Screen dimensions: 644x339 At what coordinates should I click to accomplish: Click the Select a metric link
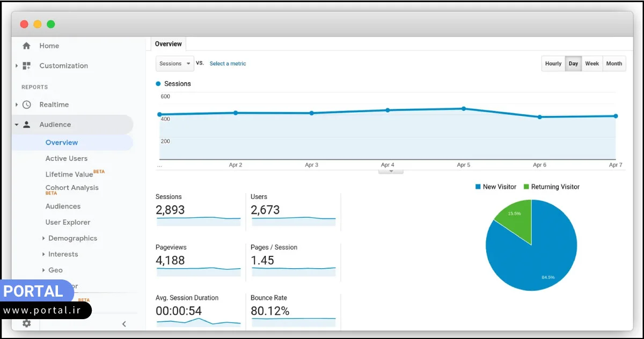point(228,63)
